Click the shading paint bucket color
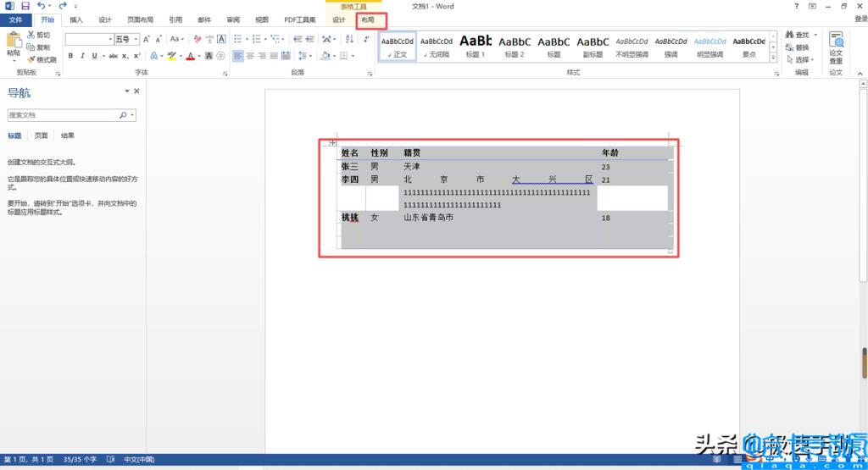This screenshot has height=470, width=868. pos(325,56)
